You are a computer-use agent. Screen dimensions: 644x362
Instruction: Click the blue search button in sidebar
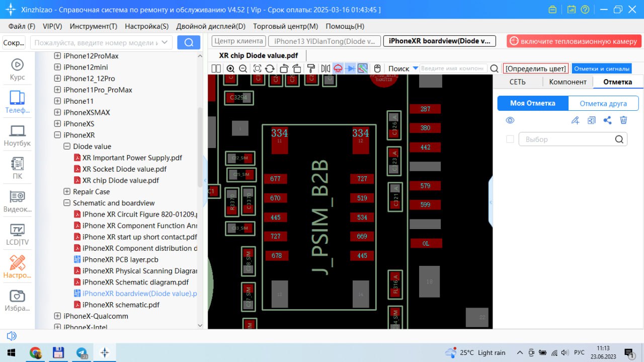tap(189, 43)
